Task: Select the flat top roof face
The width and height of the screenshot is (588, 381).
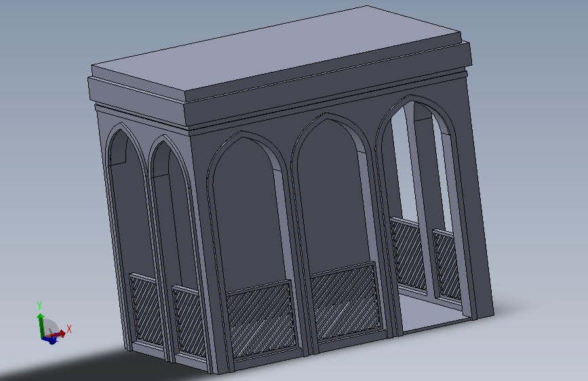Action: [275, 52]
